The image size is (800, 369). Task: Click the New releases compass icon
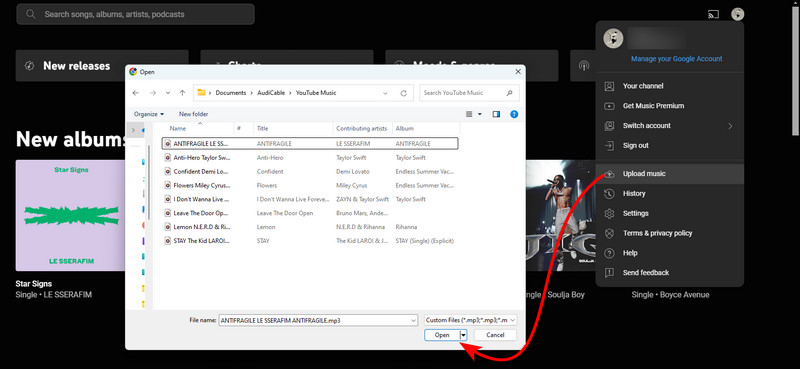tap(30, 66)
